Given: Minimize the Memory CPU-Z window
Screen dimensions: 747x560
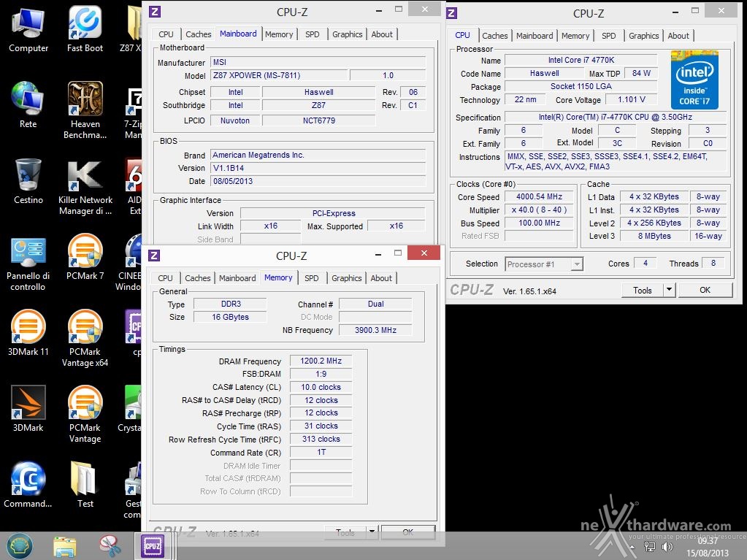Looking at the screenshot, I should click(x=378, y=254).
